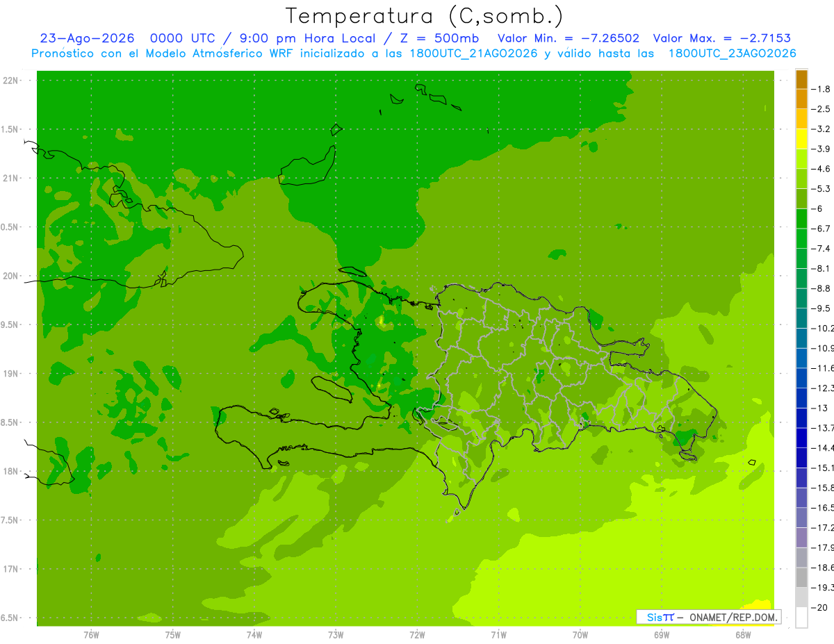The width and height of the screenshot is (834, 644).
Task: Pick the yellow swatch between -3.2 and -3.9
Action: pyautogui.click(x=802, y=139)
